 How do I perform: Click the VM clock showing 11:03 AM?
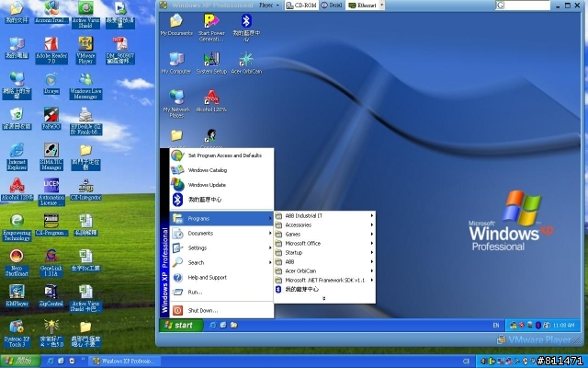(563, 325)
